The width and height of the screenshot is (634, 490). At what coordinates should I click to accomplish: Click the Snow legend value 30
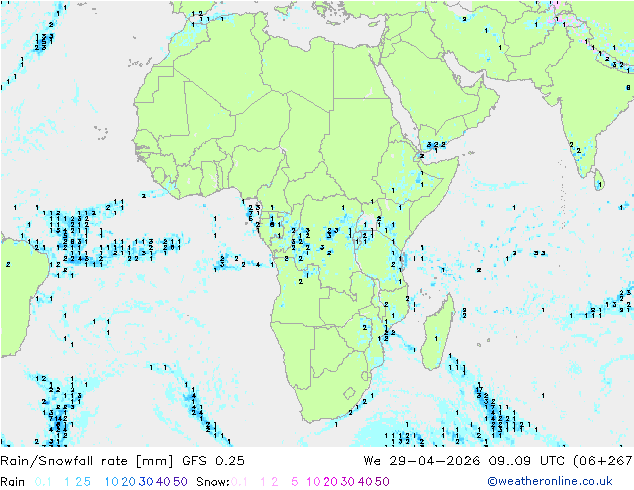(x=348, y=482)
